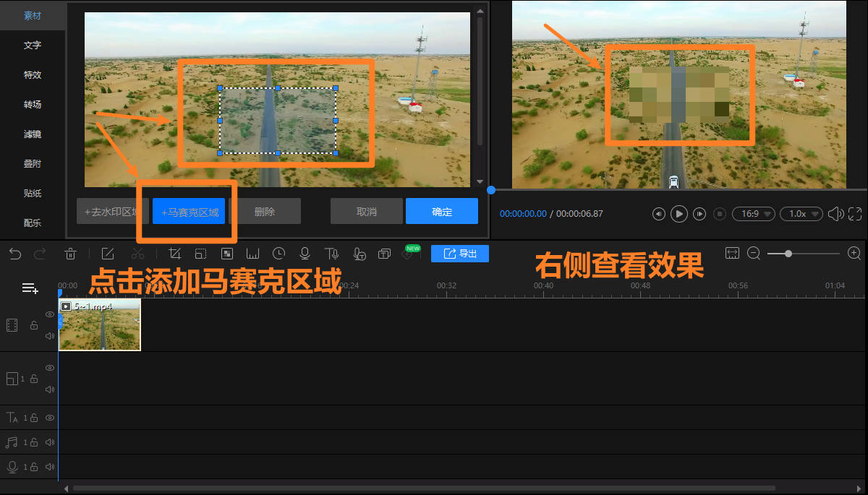Toggle the lock on the main video track
This screenshot has width=868, height=495.
pos(34,326)
